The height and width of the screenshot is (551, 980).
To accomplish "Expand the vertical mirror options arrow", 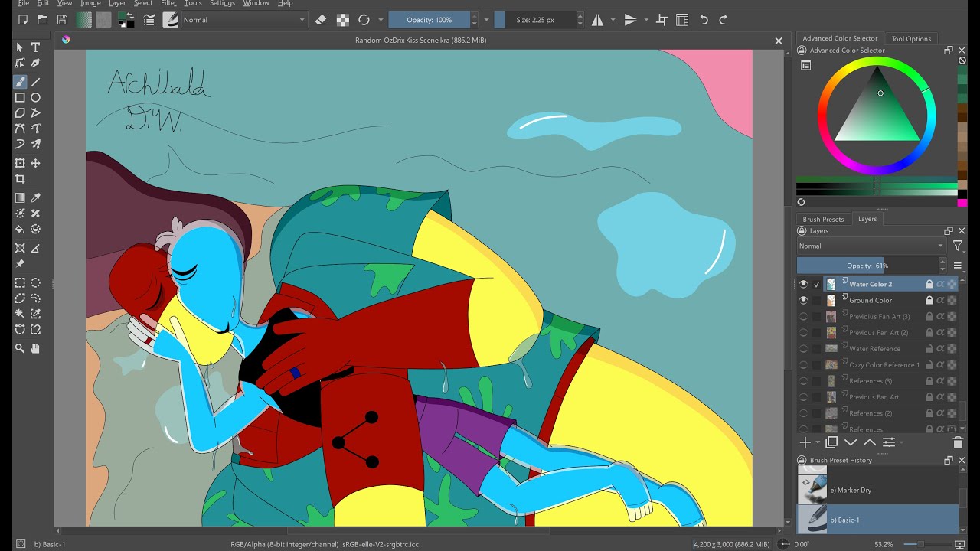I will pyautogui.click(x=646, y=20).
